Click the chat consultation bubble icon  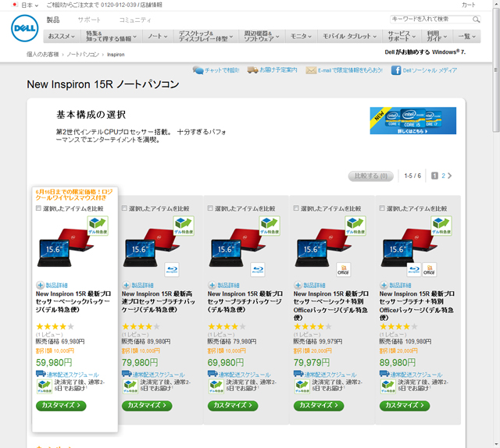click(x=198, y=70)
